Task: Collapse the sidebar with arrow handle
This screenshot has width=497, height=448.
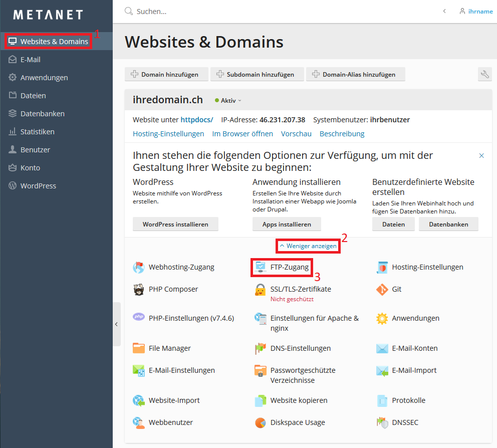Action: (117, 324)
